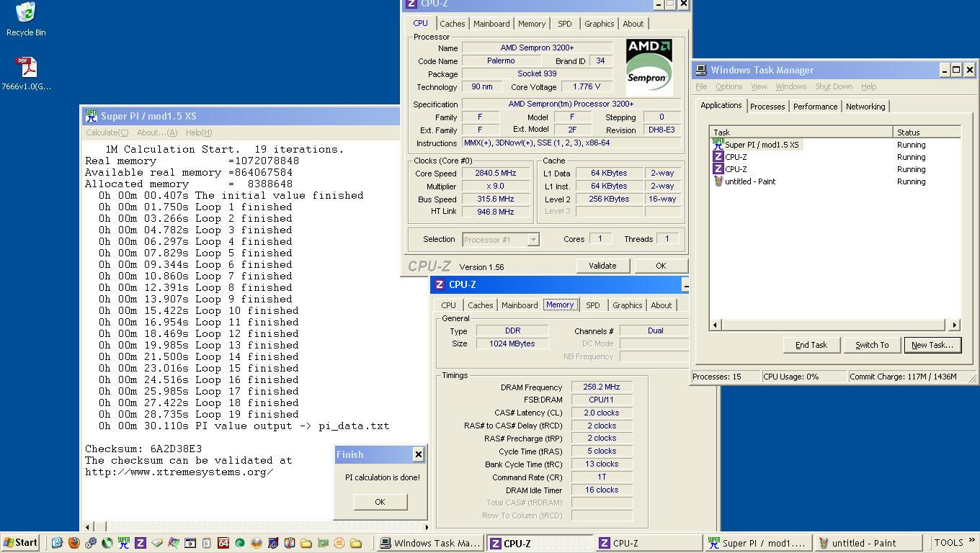Click the Windows Task Manager title bar icon
Image resolution: width=980 pixels, height=553 pixels.
[x=701, y=70]
